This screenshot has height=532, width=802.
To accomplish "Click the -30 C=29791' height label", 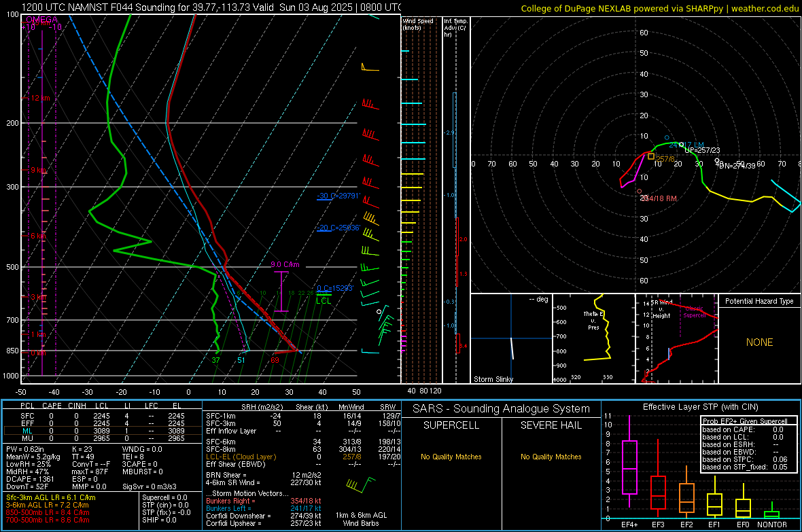I will tap(338, 196).
